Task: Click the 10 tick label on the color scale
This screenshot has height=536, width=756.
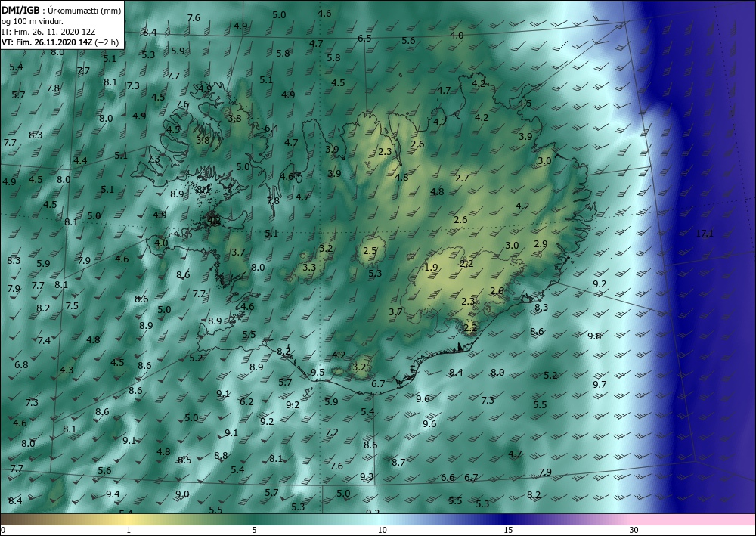Action: coord(382,530)
